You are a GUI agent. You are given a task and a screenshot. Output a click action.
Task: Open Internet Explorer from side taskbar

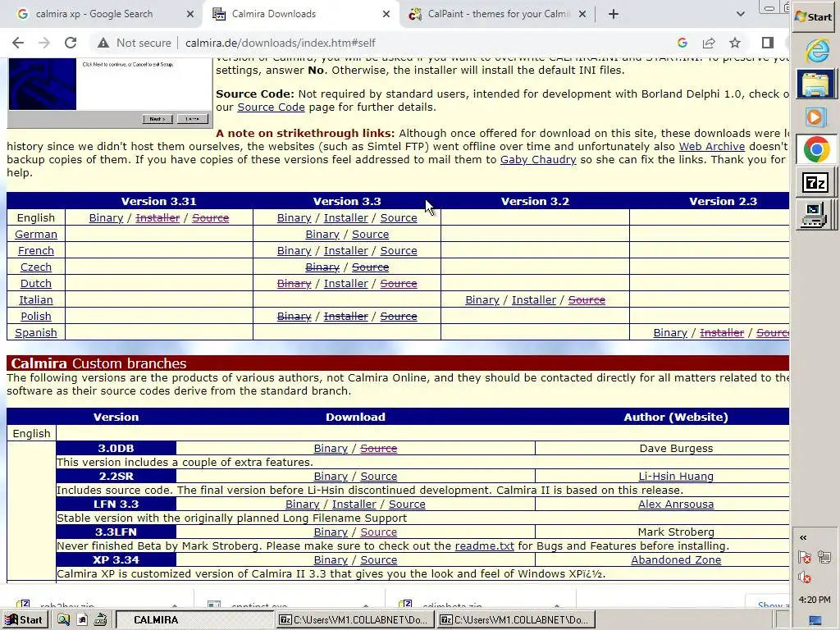[x=816, y=52]
